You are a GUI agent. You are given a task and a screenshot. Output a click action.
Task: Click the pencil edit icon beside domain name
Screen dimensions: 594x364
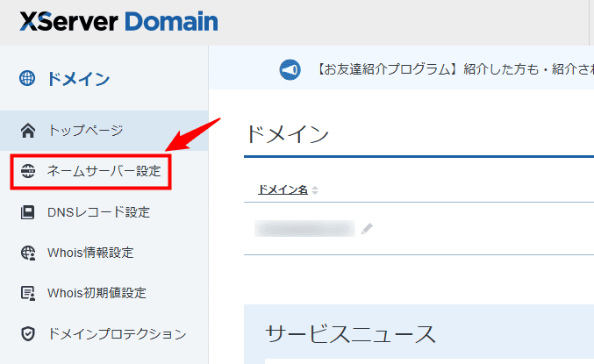pos(367,229)
